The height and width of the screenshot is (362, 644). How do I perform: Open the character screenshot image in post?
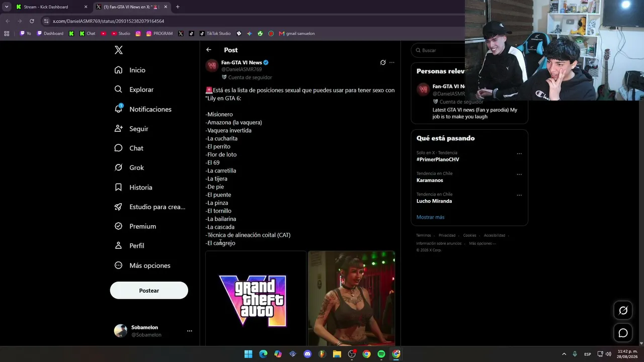click(352, 299)
